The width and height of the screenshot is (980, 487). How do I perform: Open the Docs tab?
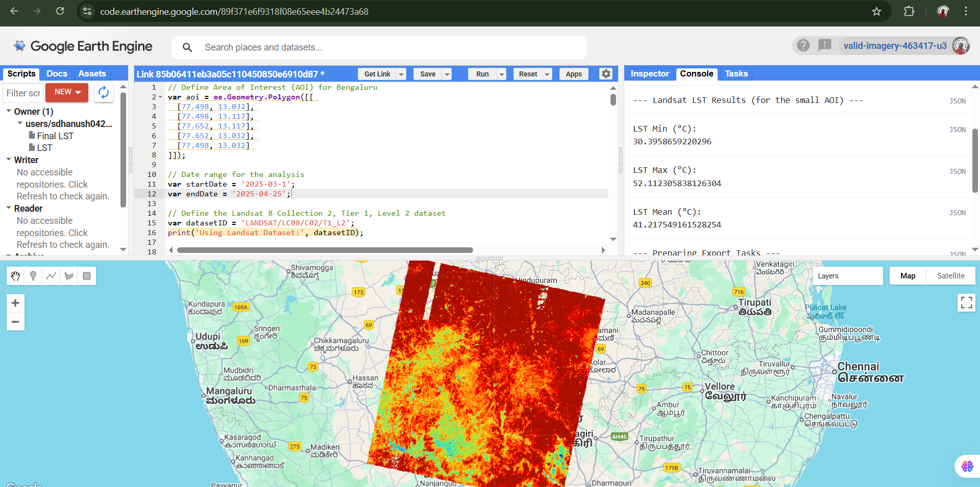(57, 73)
